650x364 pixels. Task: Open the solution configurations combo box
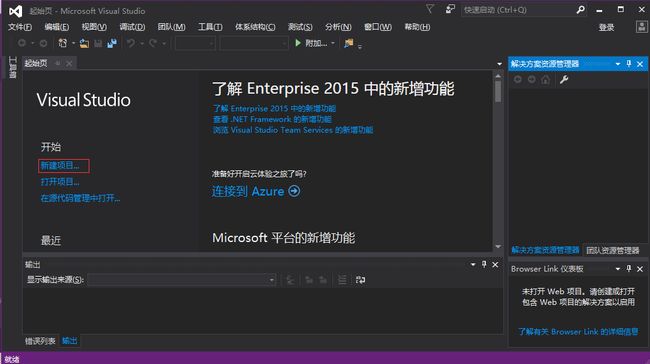coord(195,43)
